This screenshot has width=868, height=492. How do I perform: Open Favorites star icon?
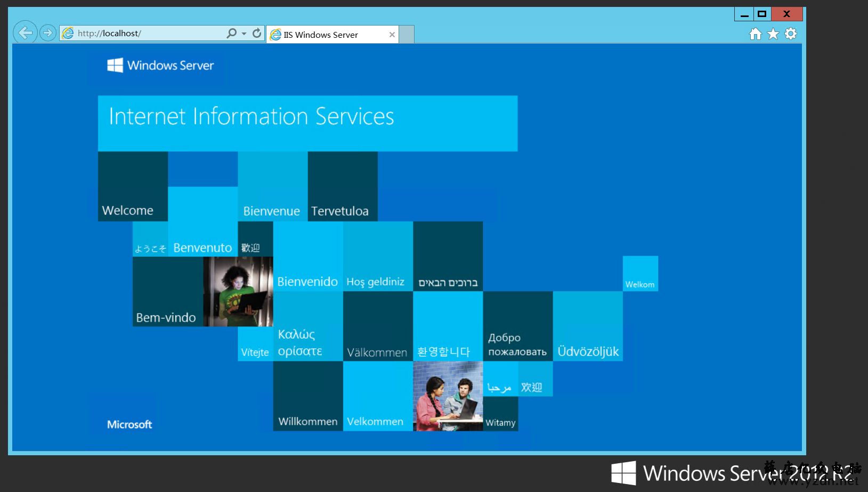point(773,34)
